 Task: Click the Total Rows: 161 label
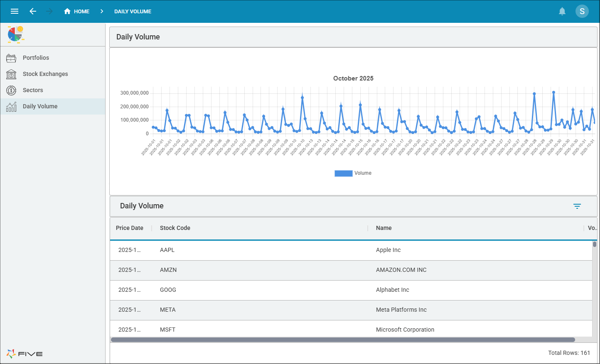(x=569, y=353)
